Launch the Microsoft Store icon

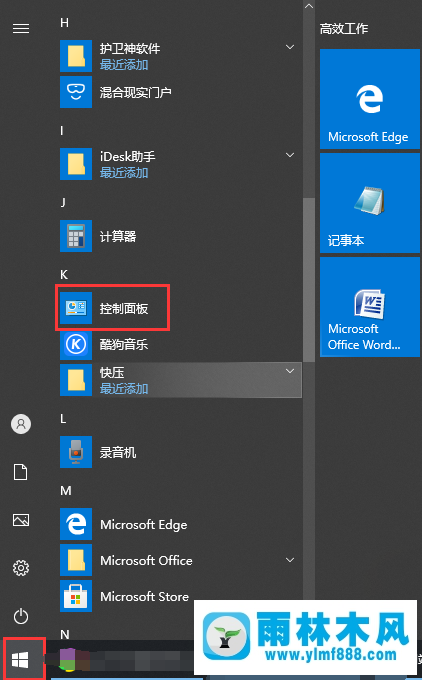[76, 596]
